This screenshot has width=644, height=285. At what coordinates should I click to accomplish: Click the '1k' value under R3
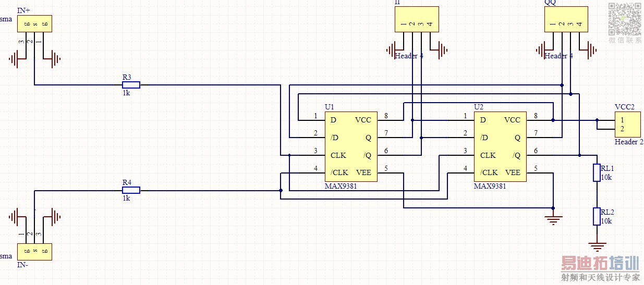coord(126,93)
